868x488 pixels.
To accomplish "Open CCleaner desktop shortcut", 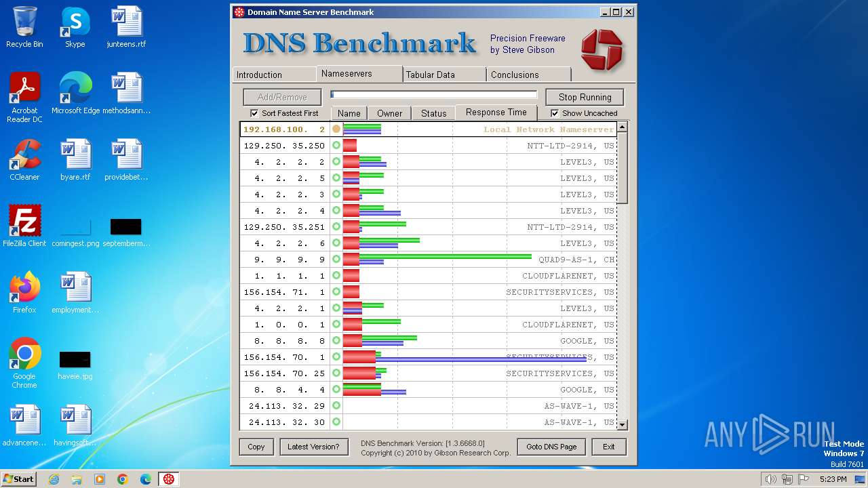I will [x=24, y=160].
